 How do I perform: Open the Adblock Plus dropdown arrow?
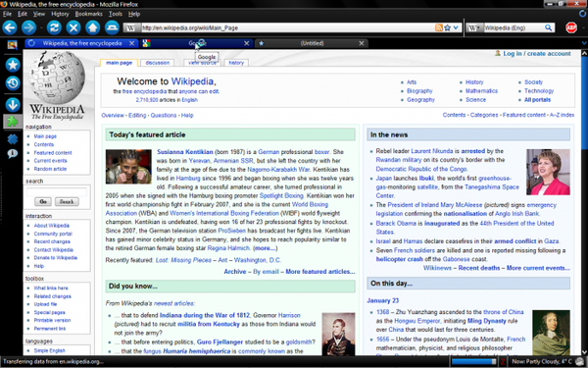tap(583, 27)
